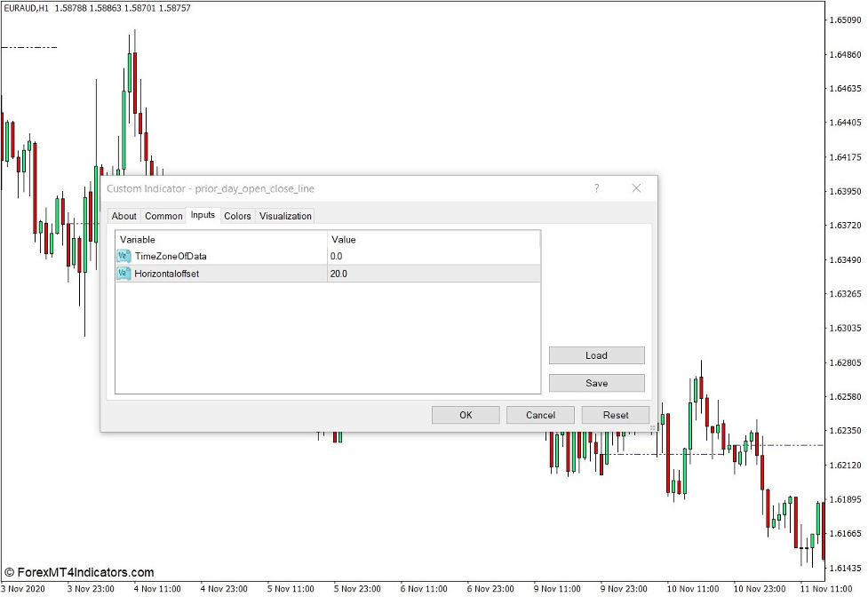Click the ½ icon beside TimeZoneOfData

click(x=123, y=256)
